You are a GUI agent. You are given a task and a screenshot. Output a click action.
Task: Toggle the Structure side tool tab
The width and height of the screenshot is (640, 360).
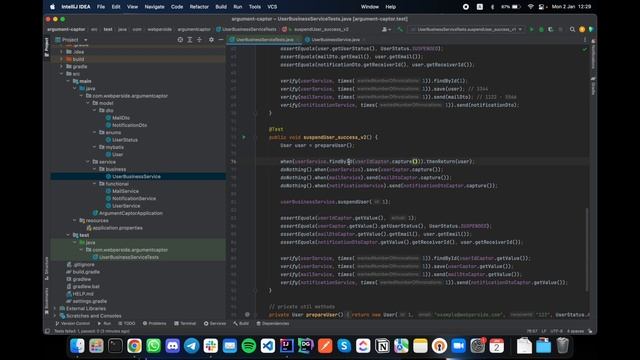[47, 268]
